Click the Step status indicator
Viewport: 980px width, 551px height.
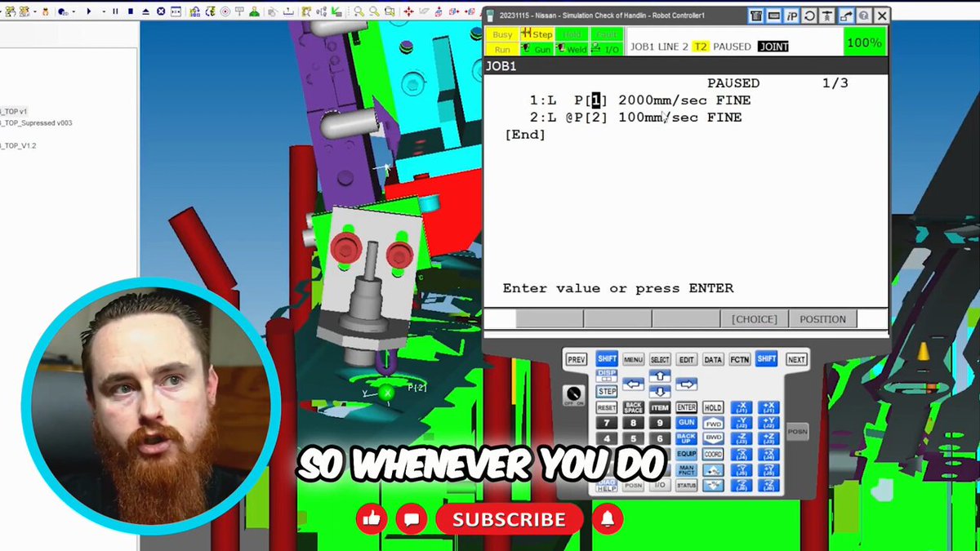tap(537, 34)
